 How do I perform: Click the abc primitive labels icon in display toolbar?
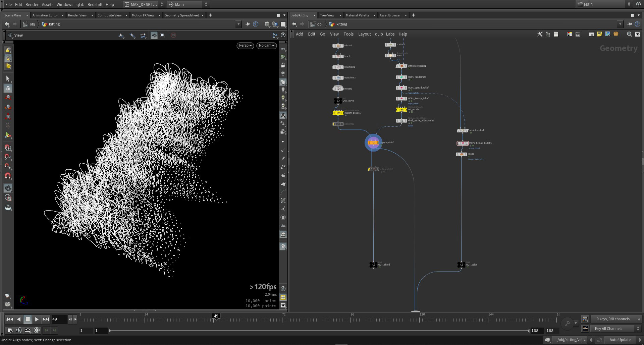click(283, 225)
